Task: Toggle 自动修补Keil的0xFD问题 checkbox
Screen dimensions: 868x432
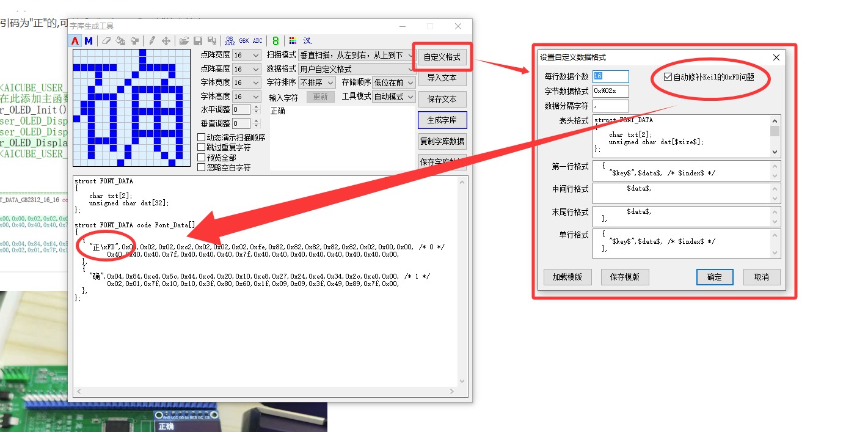Action: click(x=668, y=78)
